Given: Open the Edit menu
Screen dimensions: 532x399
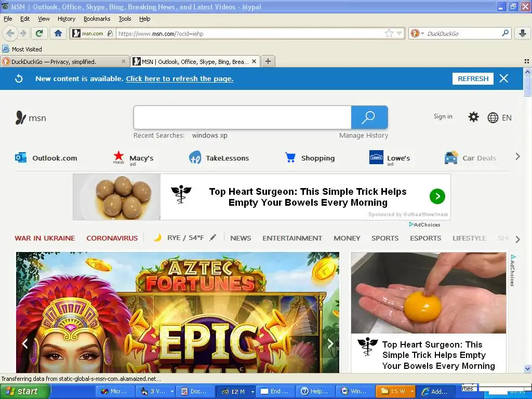Looking at the screenshot, I should pos(25,19).
